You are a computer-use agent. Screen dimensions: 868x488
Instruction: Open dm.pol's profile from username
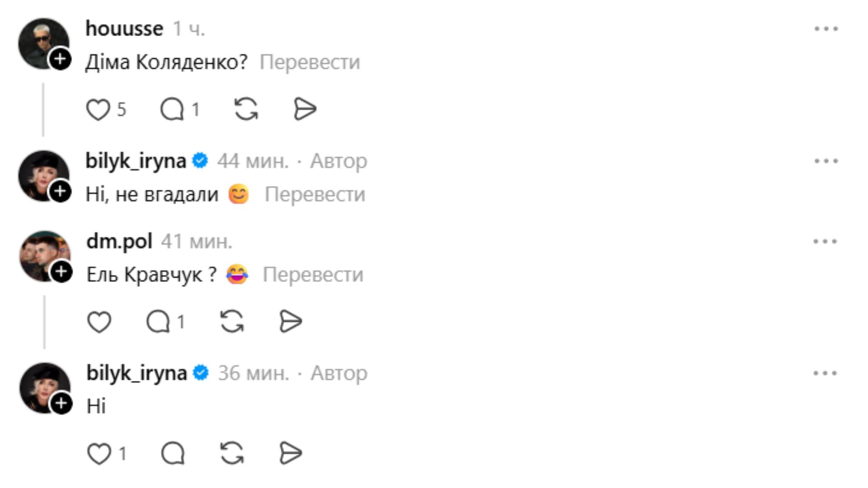click(119, 241)
